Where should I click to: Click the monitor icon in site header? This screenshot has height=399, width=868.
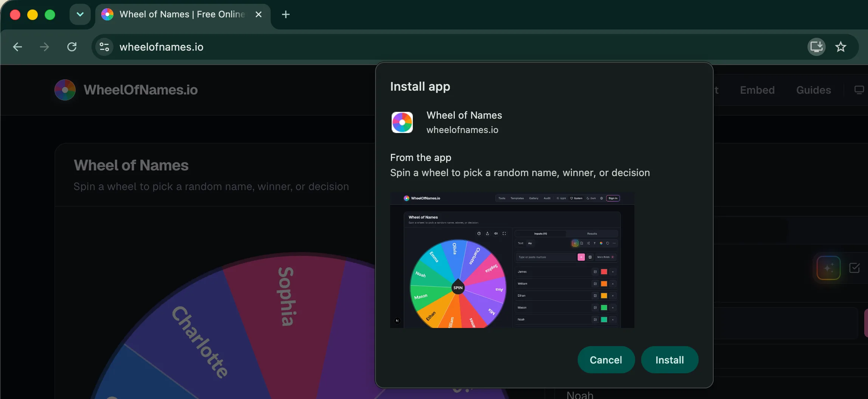pyautogui.click(x=859, y=90)
